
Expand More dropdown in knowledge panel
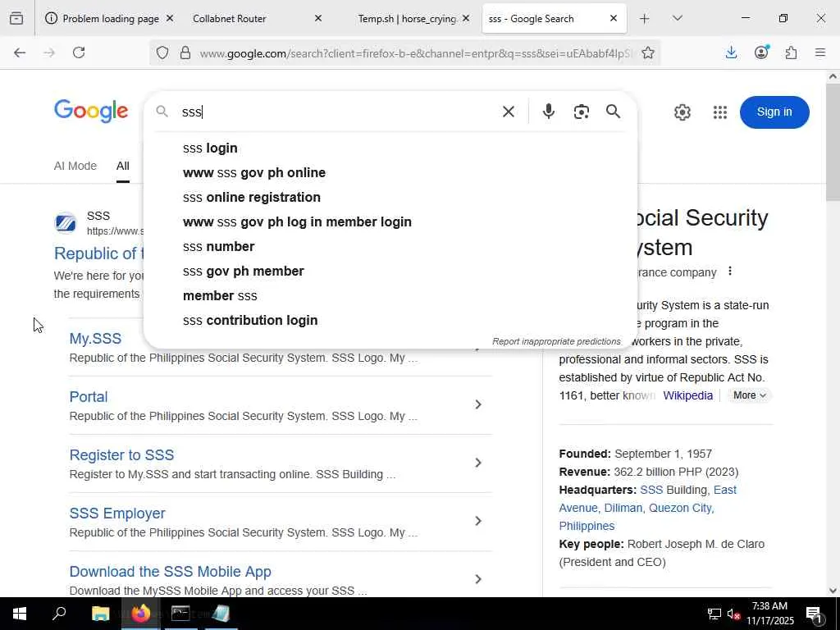750,395
